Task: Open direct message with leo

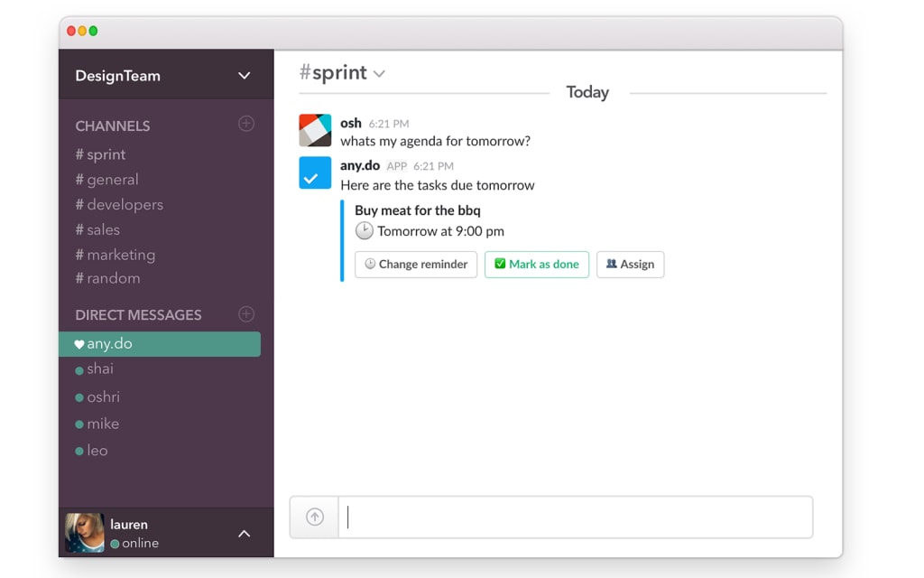Action: 91,451
